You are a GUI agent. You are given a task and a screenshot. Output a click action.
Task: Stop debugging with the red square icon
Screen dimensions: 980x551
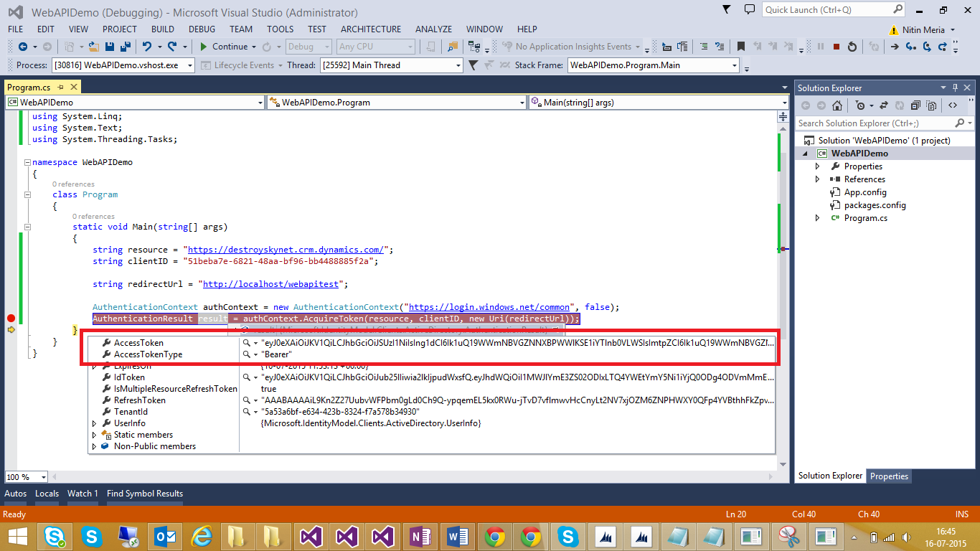click(837, 47)
